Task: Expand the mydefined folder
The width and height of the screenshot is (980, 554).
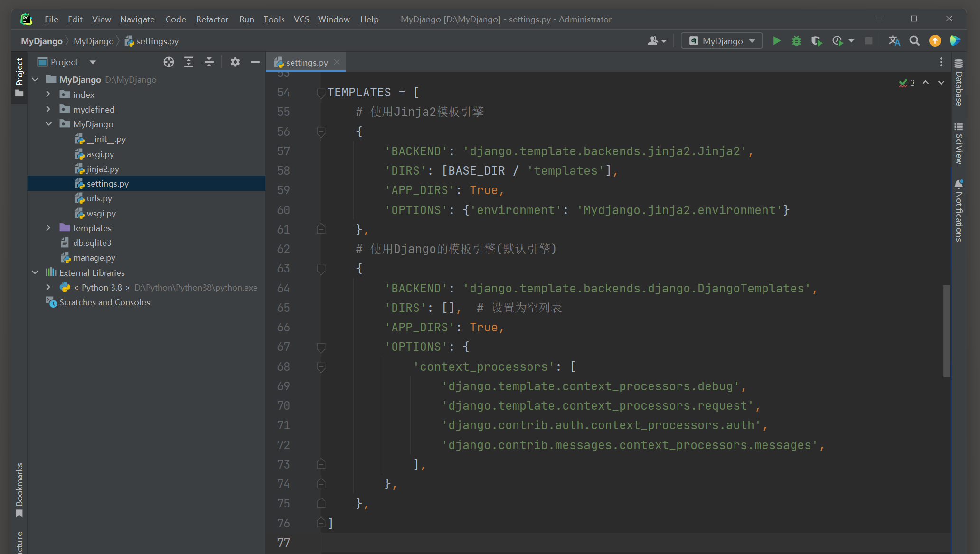Action: tap(48, 109)
